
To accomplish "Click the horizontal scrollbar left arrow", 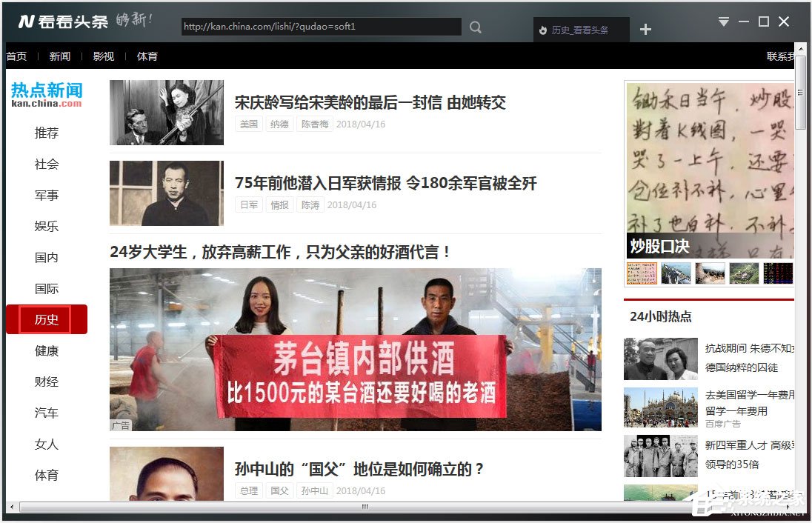I will point(11,507).
